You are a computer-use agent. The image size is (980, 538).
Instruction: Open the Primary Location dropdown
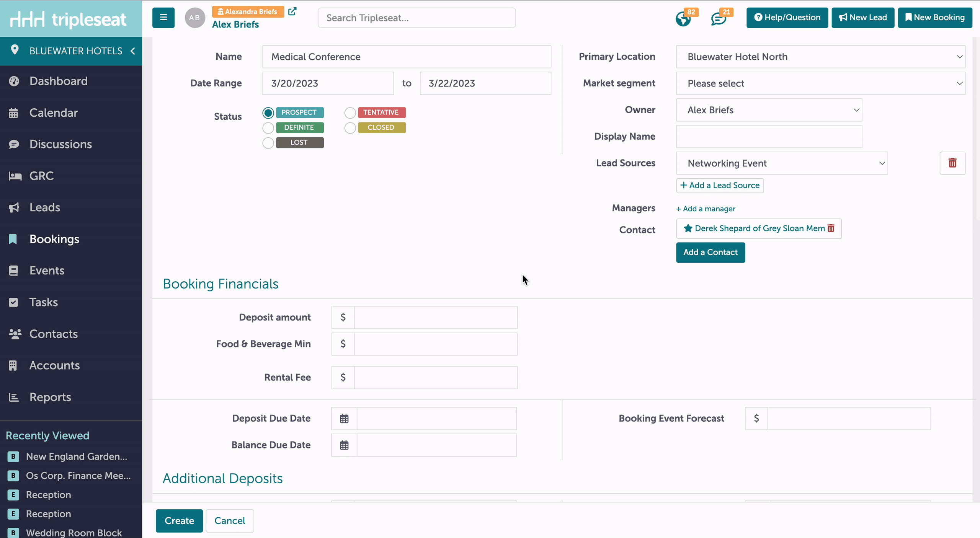click(821, 57)
